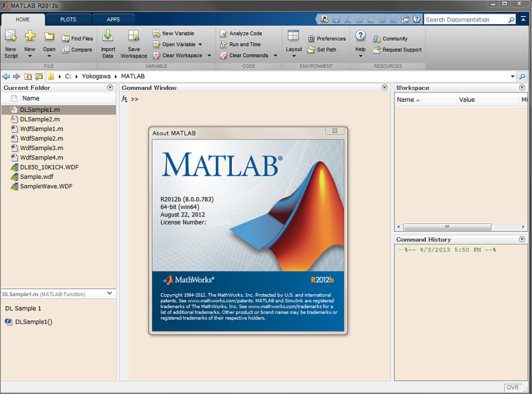Open Preferences from the toolstrip
Image resolution: width=532 pixels, height=394 pixels.
pos(326,39)
